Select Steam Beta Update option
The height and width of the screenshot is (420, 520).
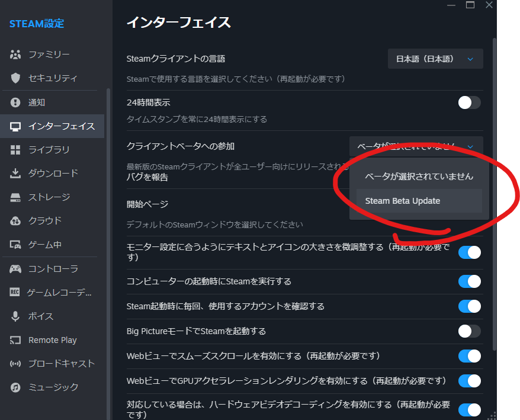click(419, 201)
